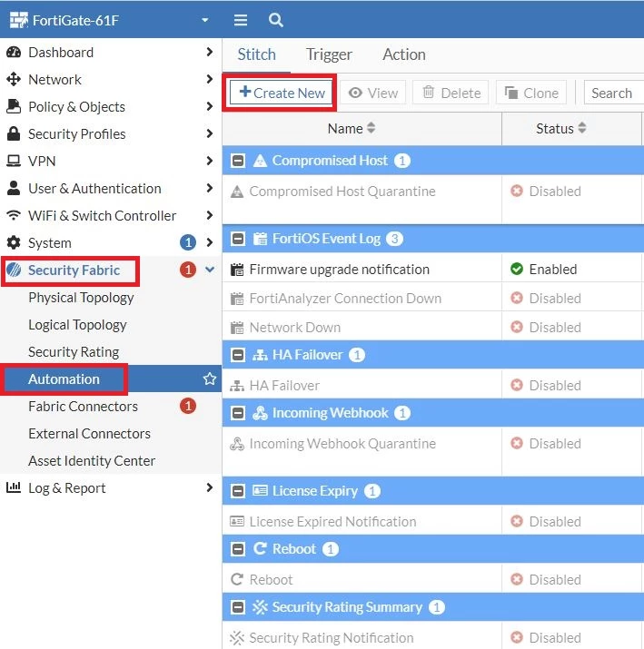Image resolution: width=644 pixels, height=649 pixels.
Task: Toggle the Automation favorite star
Action: (x=210, y=379)
